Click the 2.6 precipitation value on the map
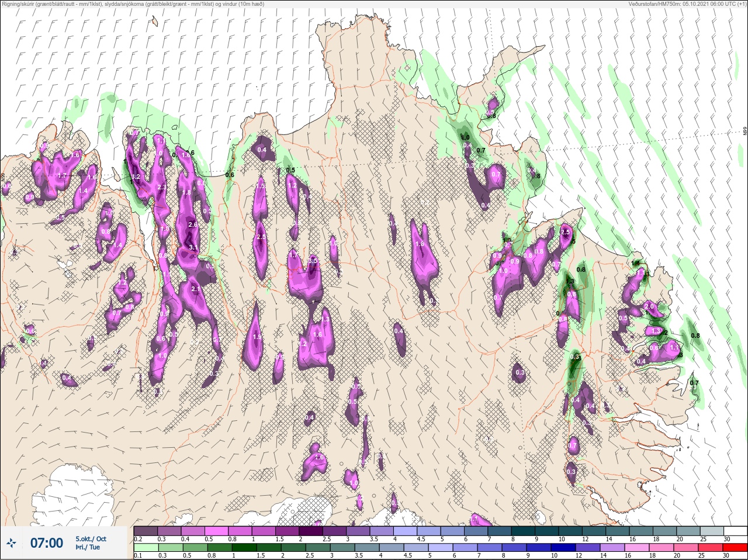 [193, 224]
